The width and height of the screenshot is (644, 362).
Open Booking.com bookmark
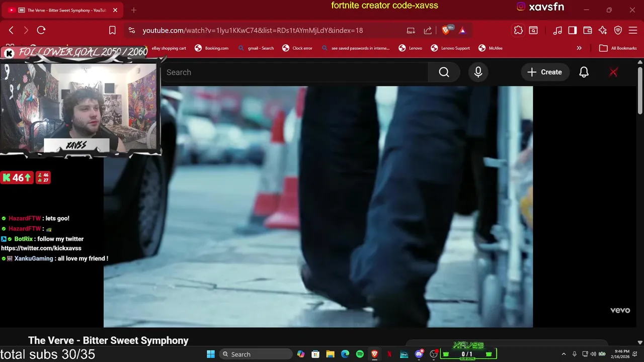pyautogui.click(x=211, y=48)
